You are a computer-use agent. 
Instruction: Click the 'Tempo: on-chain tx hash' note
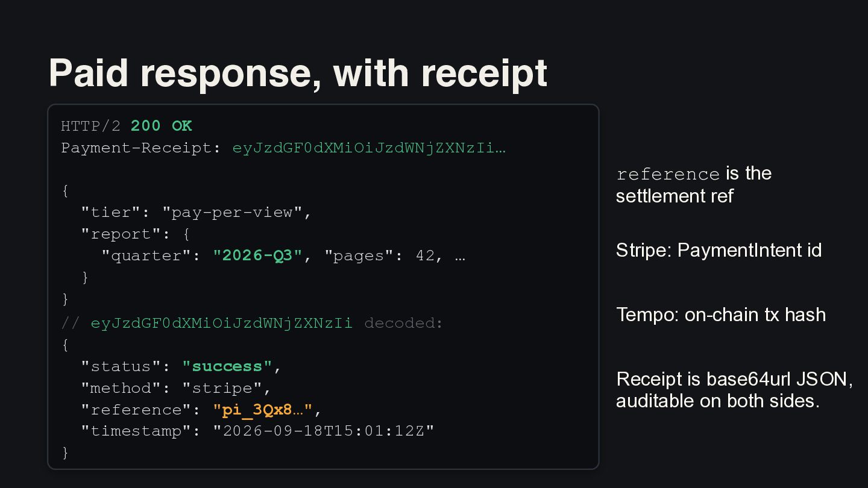[x=721, y=314]
